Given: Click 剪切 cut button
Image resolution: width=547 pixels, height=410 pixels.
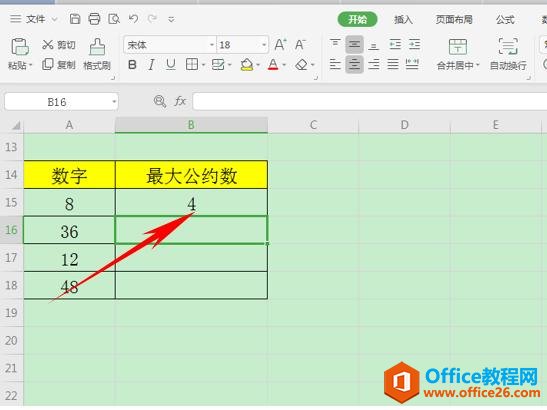Looking at the screenshot, I should point(59,45).
